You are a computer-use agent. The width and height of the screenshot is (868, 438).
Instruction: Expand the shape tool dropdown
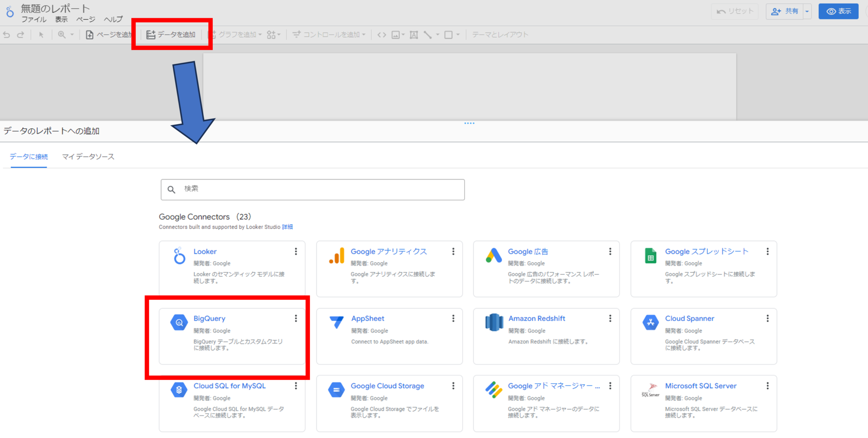coord(458,35)
